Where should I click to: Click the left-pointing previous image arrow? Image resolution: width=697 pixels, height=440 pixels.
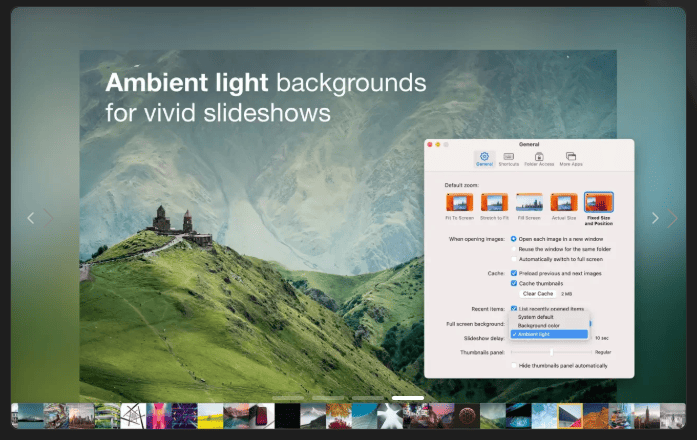[x=30, y=218]
